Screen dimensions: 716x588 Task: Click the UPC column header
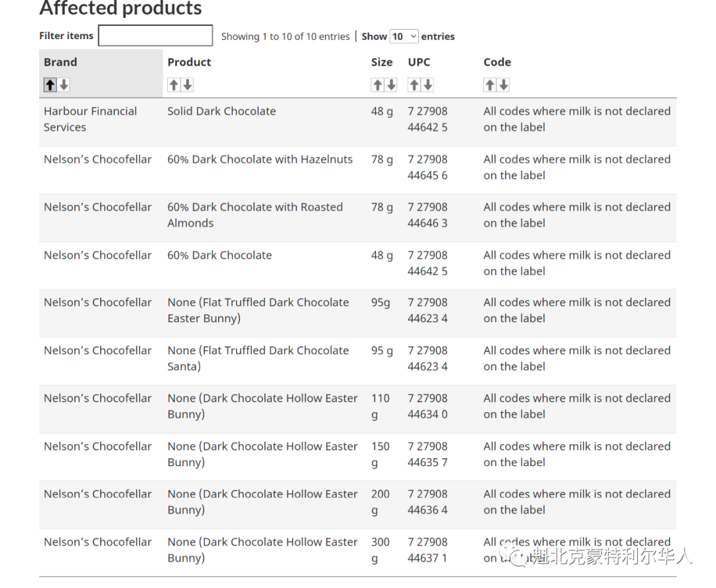(419, 62)
